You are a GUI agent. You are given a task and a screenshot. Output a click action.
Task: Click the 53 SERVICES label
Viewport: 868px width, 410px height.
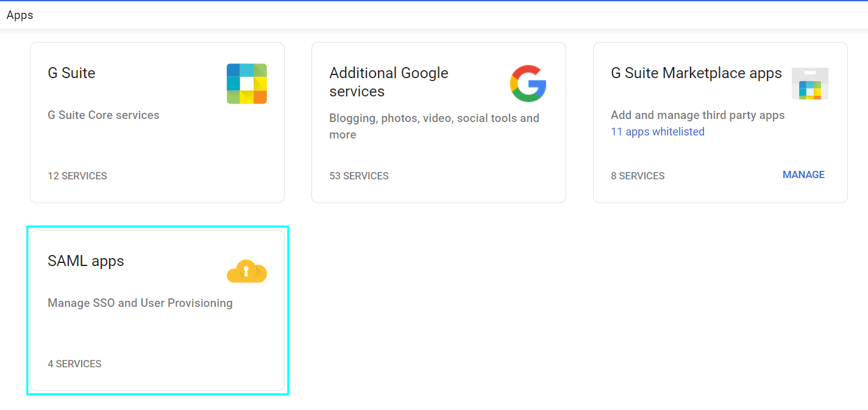[x=359, y=176]
